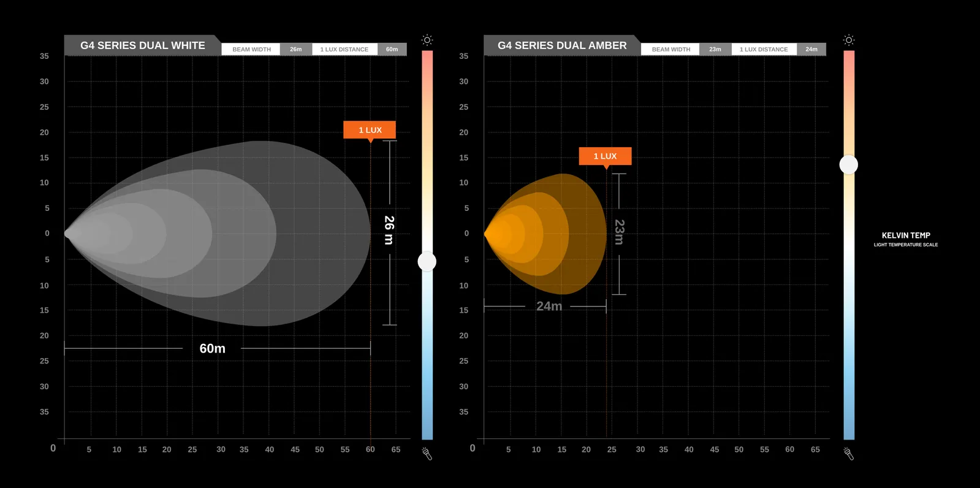
Task: Click the Kelvin Temp heading
Action: tap(906, 235)
